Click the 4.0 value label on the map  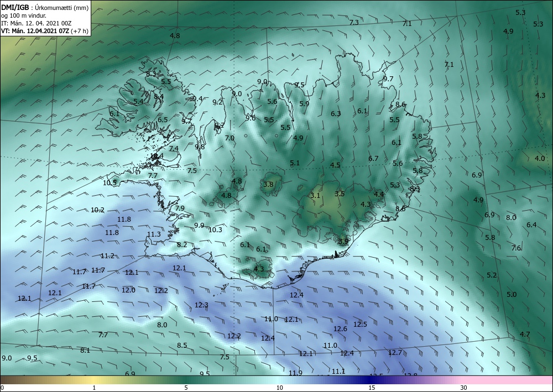click(x=540, y=159)
